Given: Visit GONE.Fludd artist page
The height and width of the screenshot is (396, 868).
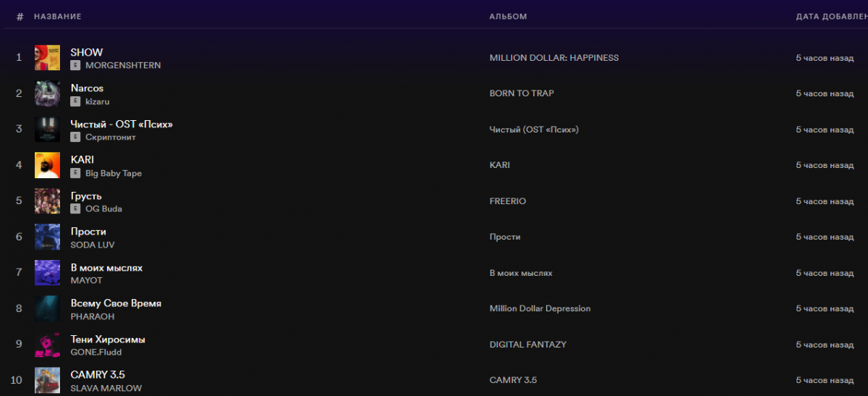Looking at the screenshot, I should [x=96, y=352].
